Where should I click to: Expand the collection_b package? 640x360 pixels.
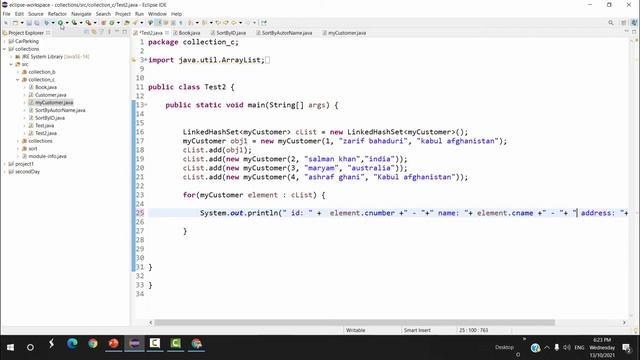click(x=18, y=72)
